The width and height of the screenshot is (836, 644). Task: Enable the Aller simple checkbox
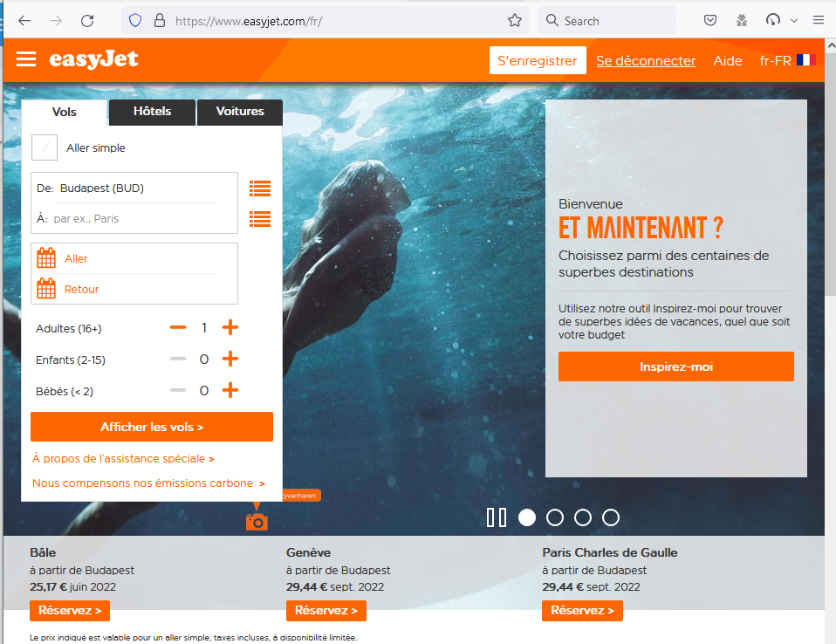(x=44, y=147)
